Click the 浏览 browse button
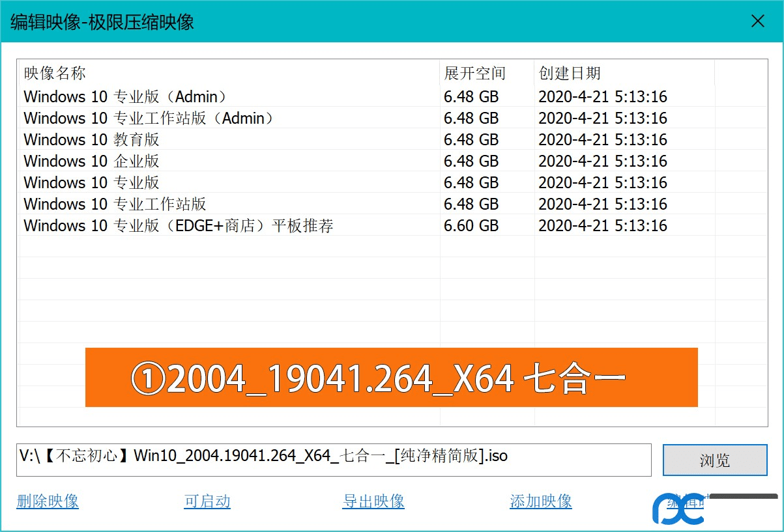The image size is (784, 532). coord(715,460)
